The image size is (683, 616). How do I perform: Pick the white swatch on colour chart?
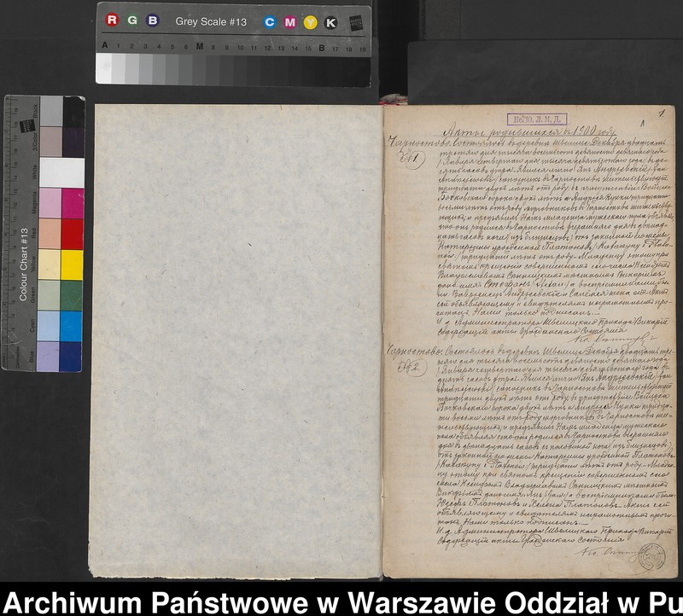[61, 172]
